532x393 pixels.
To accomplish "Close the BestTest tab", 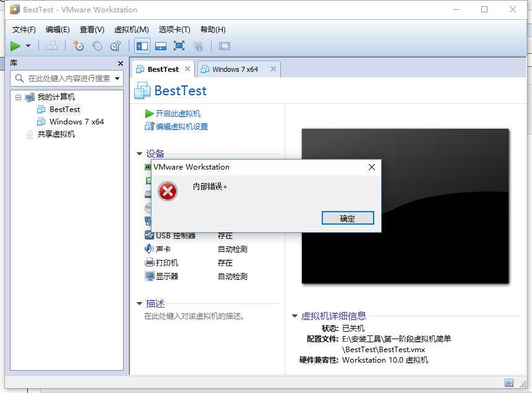I will pyautogui.click(x=187, y=69).
